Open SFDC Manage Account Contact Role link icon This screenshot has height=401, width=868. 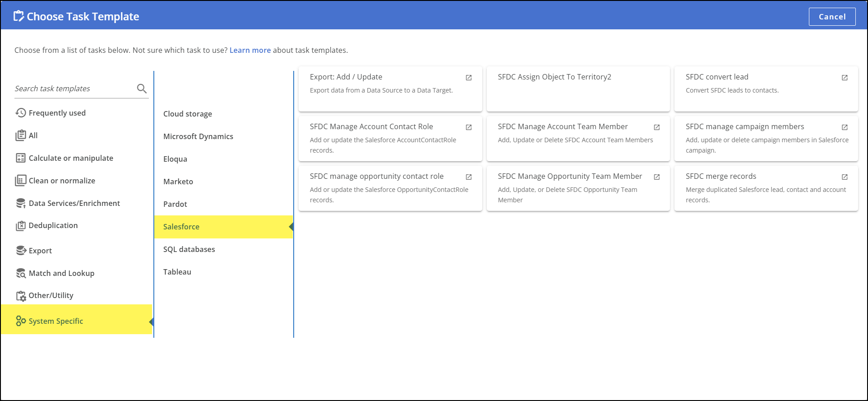tap(469, 127)
